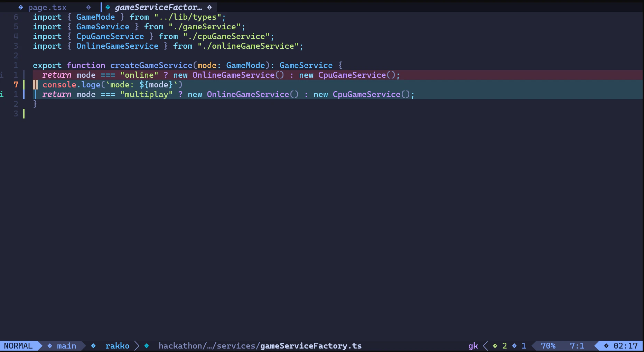The image size is (644, 352).
Task: Click the rakko project name in statusline
Action: point(117,346)
